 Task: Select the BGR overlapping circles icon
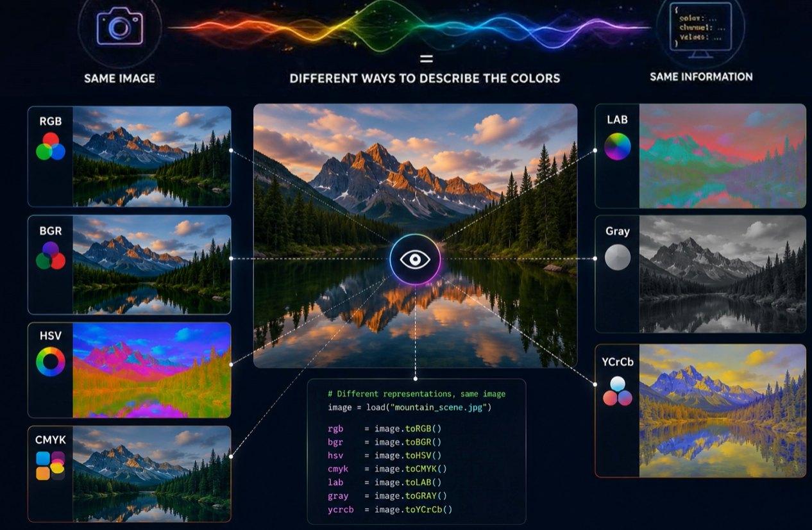pyautogui.click(x=51, y=255)
